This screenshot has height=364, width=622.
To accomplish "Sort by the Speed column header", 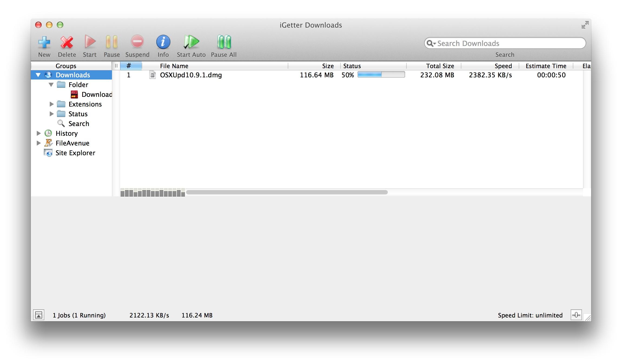I will coord(503,66).
